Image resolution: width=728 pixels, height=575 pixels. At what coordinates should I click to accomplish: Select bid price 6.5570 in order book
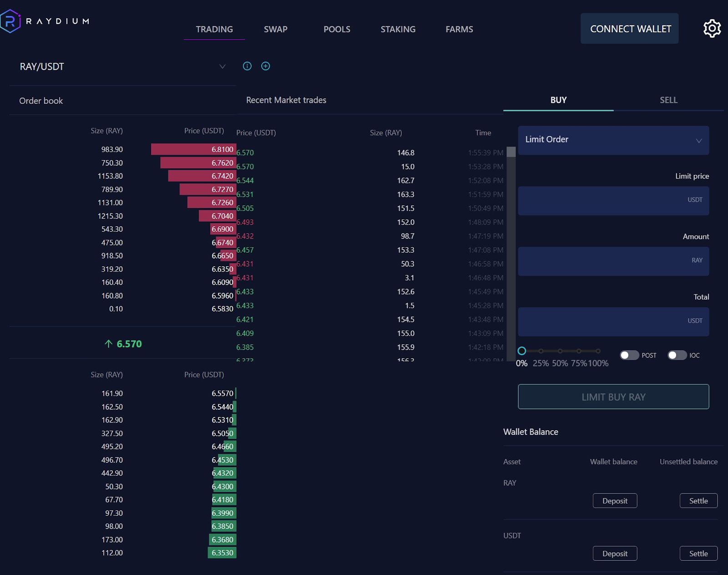point(222,393)
